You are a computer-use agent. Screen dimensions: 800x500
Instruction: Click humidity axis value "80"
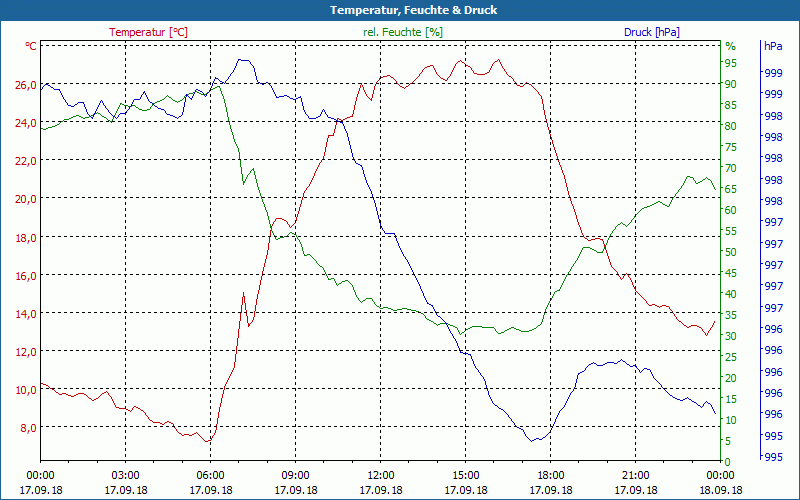point(731,126)
